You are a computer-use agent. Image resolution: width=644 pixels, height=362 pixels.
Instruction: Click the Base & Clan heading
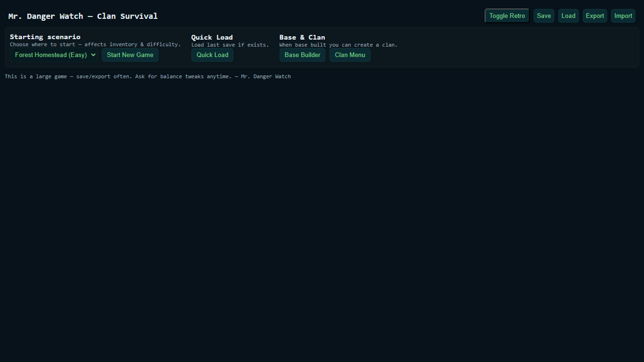pyautogui.click(x=302, y=37)
